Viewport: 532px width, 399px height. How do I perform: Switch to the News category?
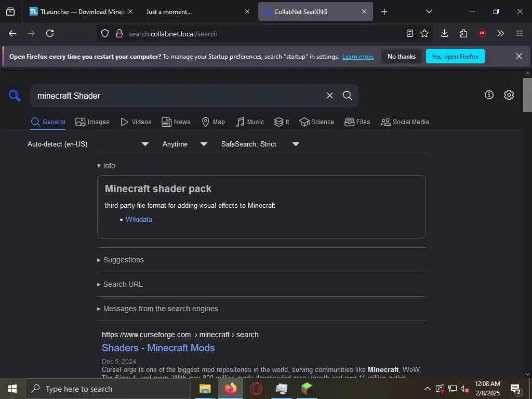pos(176,122)
